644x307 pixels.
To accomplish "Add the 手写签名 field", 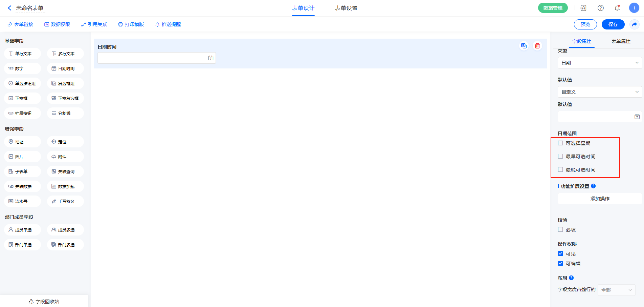I will (65, 201).
